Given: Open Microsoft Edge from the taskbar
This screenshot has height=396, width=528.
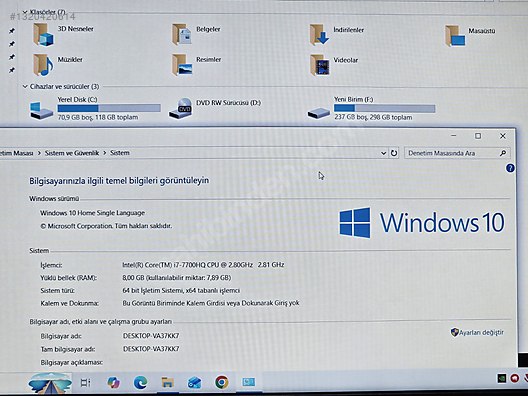Looking at the screenshot, I should (x=140, y=383).
